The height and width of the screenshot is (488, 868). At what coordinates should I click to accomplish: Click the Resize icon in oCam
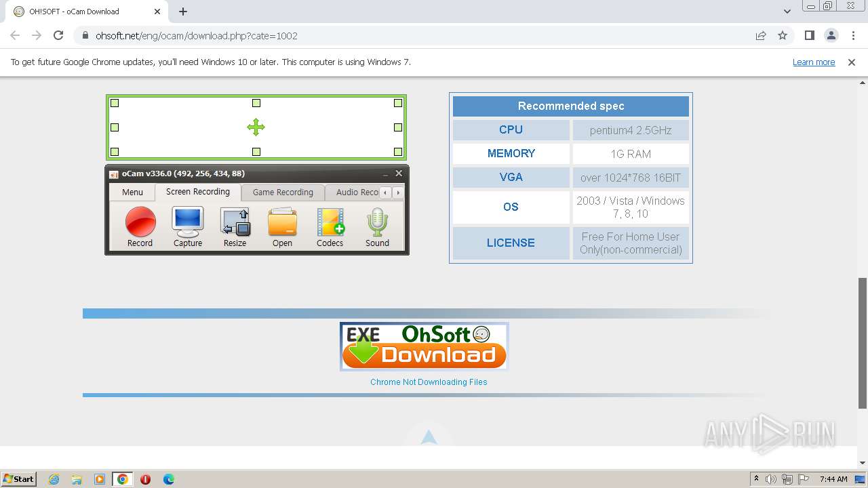click(x=235, y=222)
